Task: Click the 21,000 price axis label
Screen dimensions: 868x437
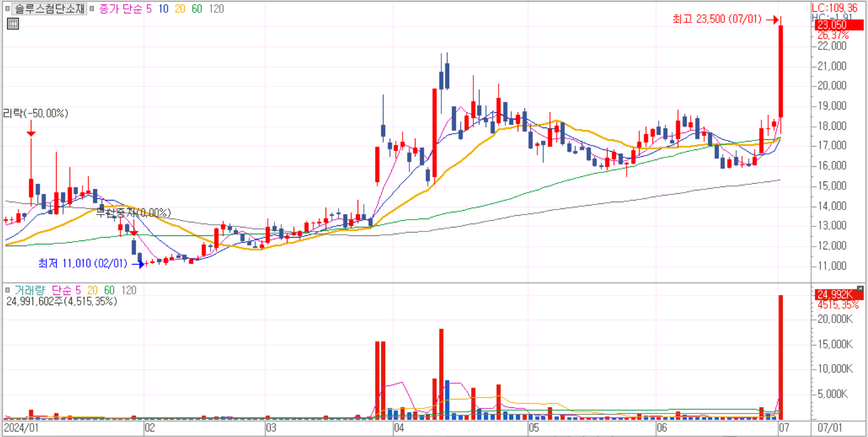Action: [833, 66]
